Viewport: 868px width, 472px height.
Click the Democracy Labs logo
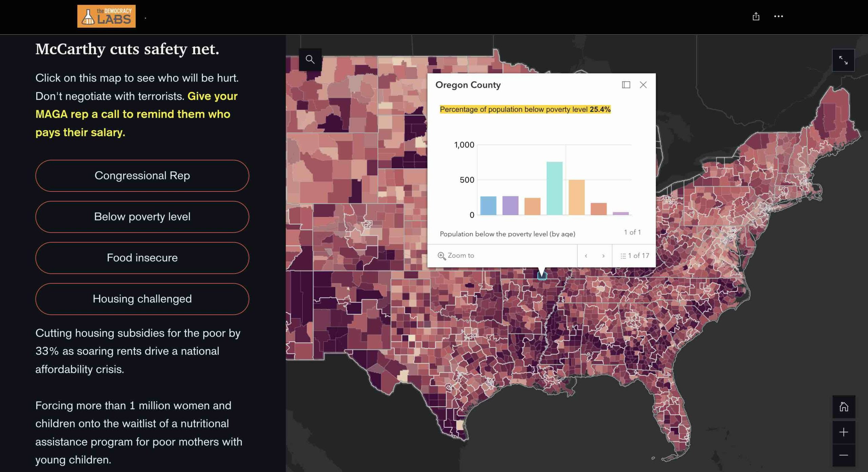[106, 16]
